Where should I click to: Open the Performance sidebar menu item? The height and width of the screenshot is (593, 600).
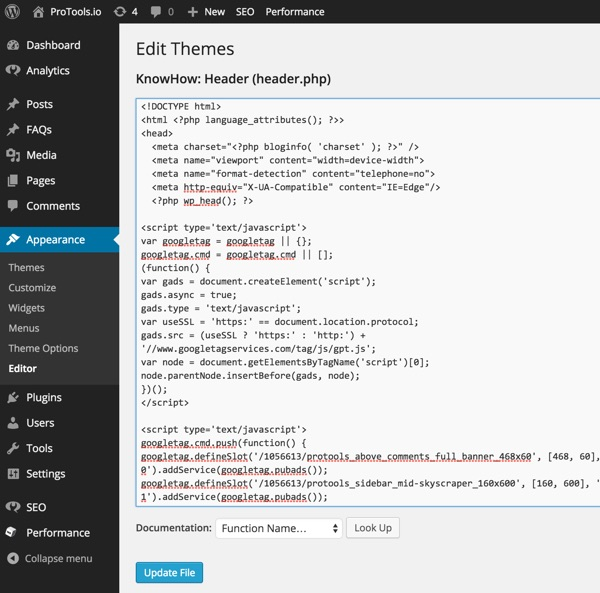59,533
